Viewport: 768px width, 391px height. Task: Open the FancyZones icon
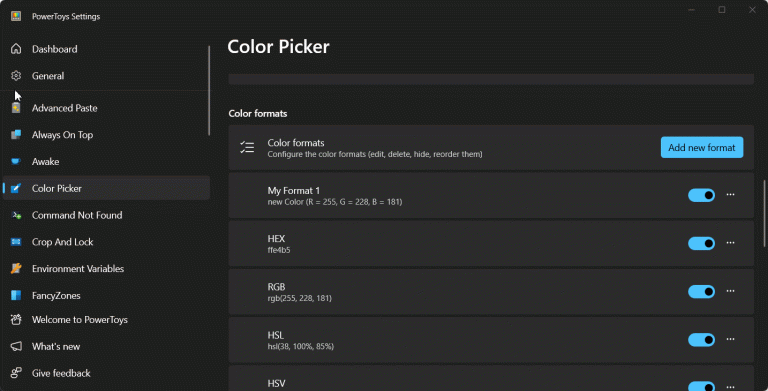point(16,295)
